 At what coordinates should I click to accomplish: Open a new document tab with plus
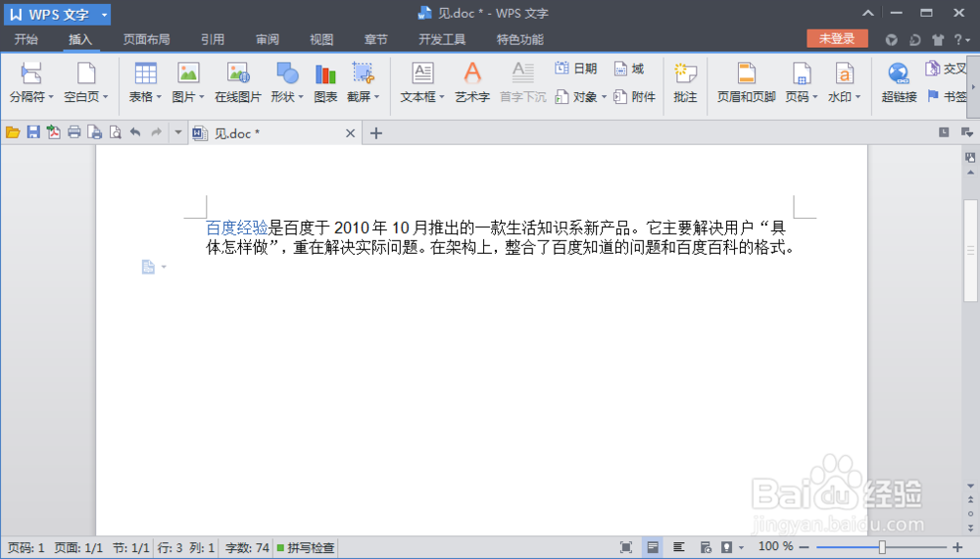[375, 132]
